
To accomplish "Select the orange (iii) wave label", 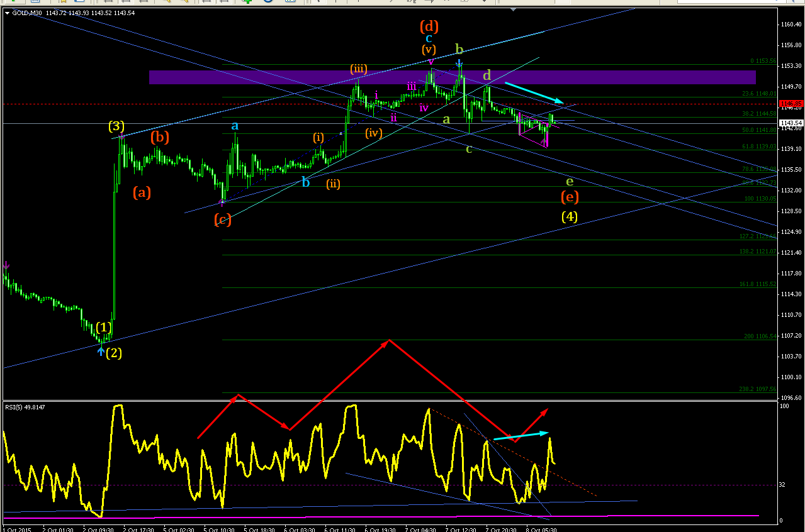I will 359,69.
